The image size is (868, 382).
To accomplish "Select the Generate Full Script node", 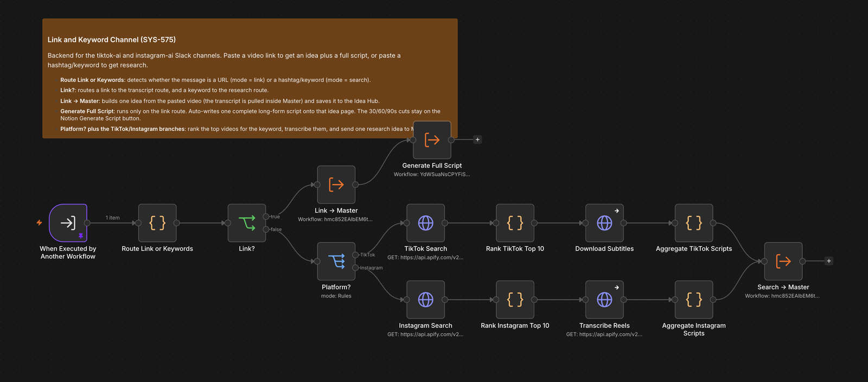I will (432, 140).
